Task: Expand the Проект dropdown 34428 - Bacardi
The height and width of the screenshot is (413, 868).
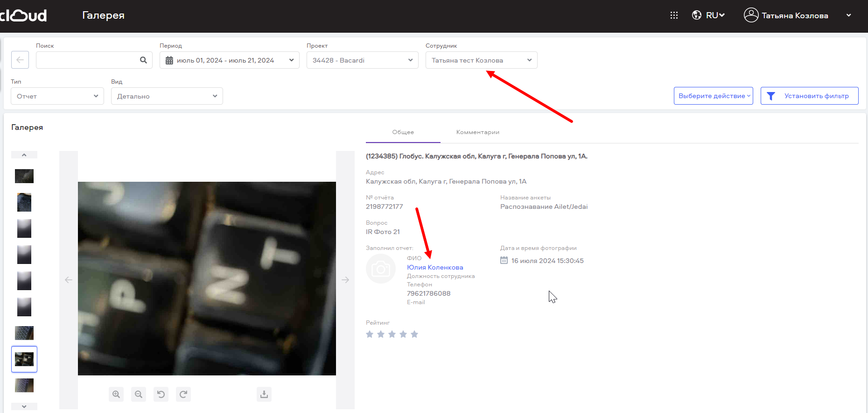Action: coord(362,60)
